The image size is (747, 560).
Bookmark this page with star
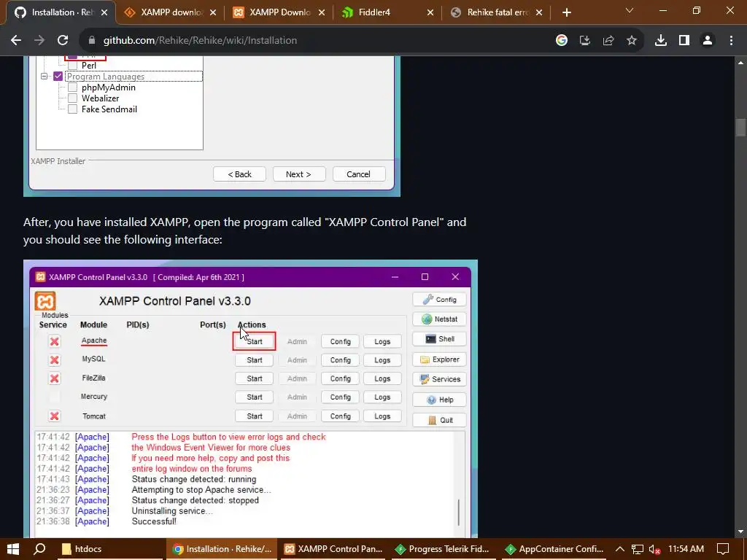(632, 41)
